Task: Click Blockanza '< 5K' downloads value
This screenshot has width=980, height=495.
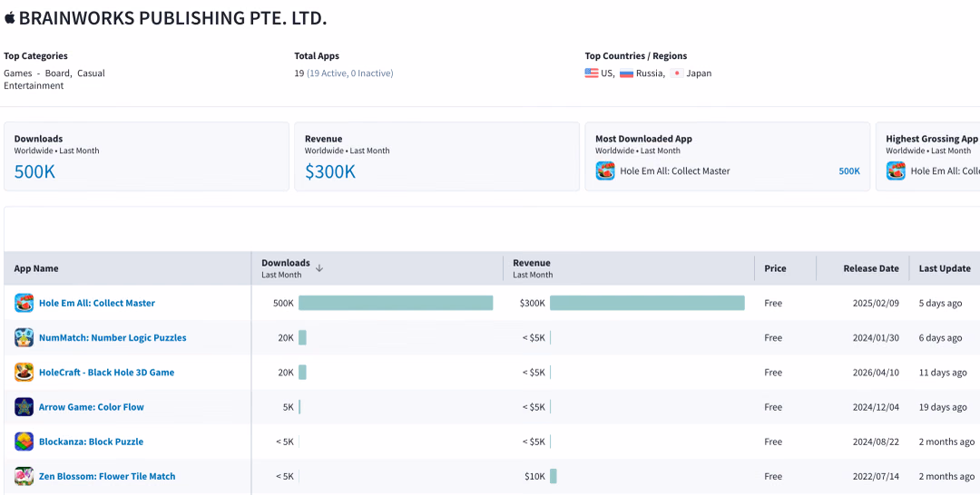Action: pos(284,442)
